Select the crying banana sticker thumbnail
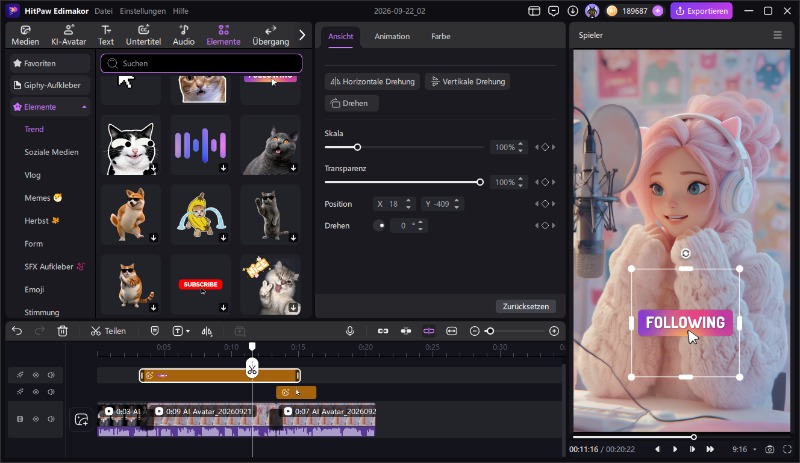Screen dimensions: 800x463 pyautogui.click(x=201, y=215)
